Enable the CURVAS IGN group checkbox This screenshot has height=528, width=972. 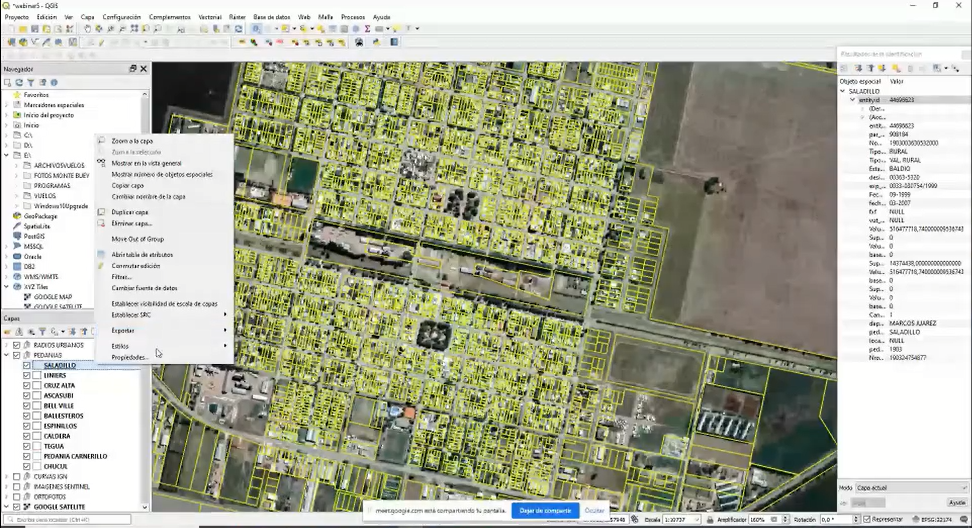17,477
